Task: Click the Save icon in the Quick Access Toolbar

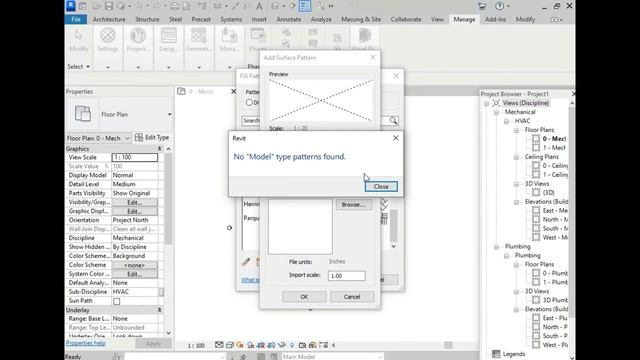Action: pos(109,6)
